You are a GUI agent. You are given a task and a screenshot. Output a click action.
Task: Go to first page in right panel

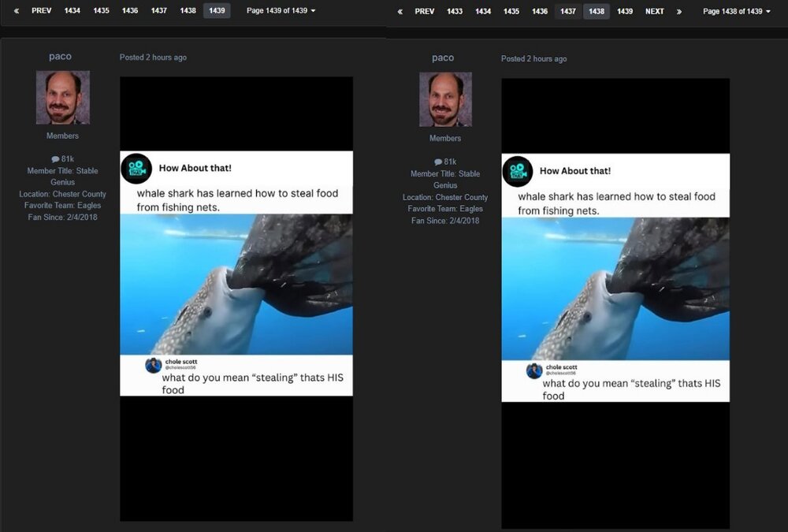point(400,12)
